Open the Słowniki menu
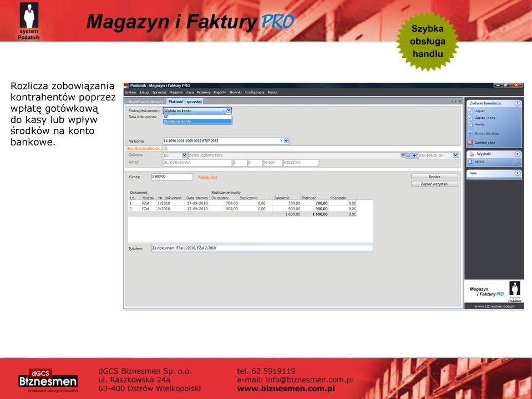This screenshot has width=532, height=399. (x=235, y=92)
